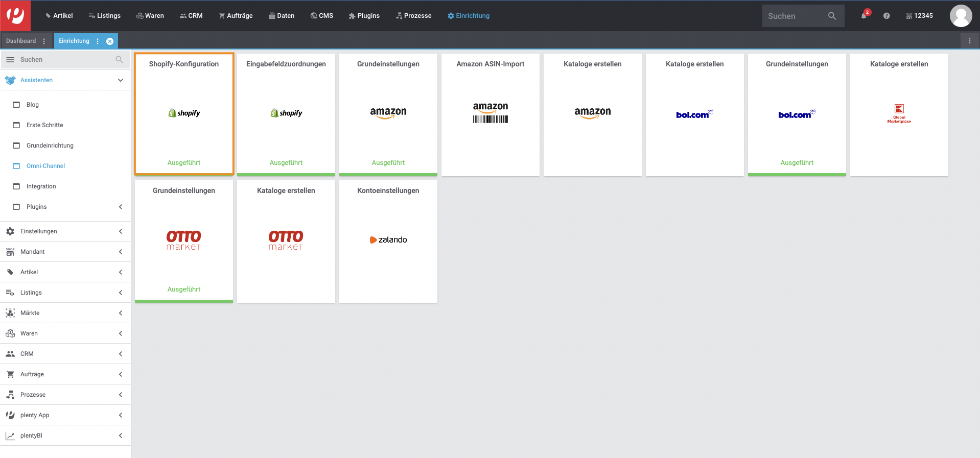Open the Zalando Kontoeinstellungen card
The width and height of the screenshot is (980, 458).
pos(388,242)
